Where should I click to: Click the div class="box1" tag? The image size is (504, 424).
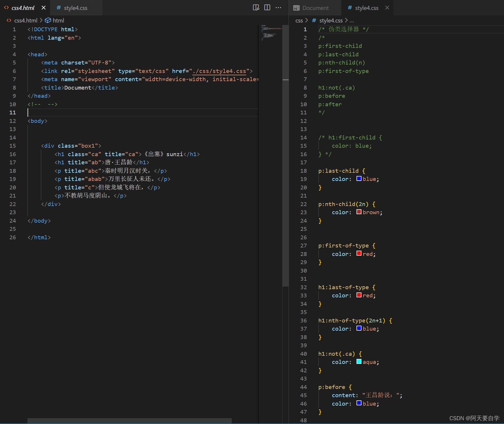tap(71, 146)
